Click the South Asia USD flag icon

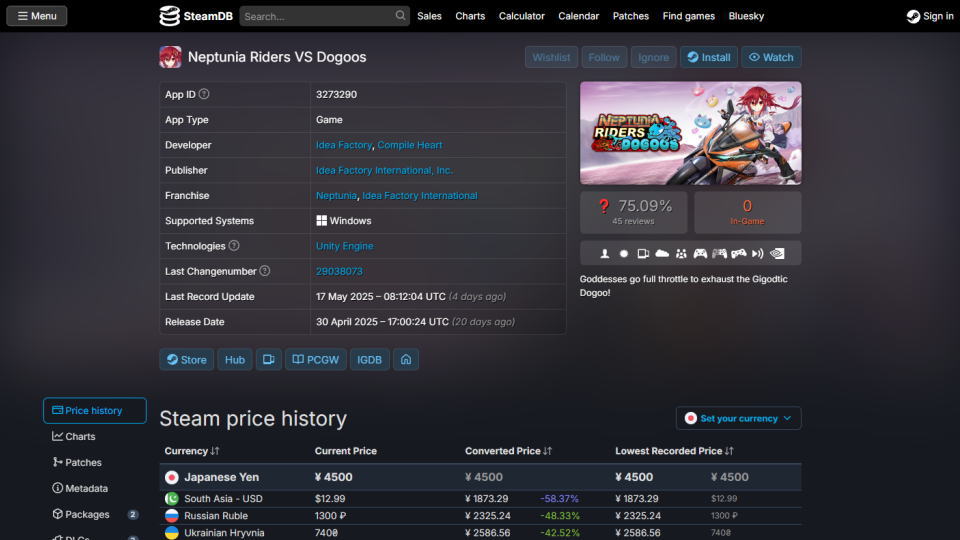171,498
